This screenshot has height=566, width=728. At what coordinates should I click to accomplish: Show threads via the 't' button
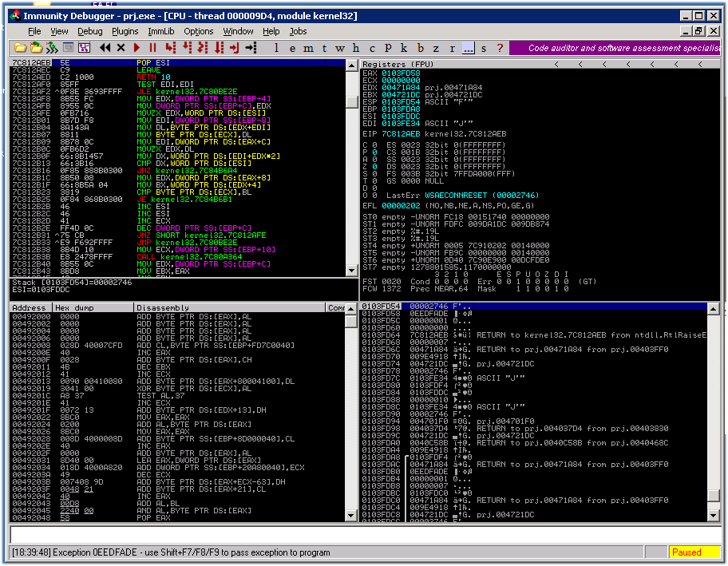tap(325, 48)
